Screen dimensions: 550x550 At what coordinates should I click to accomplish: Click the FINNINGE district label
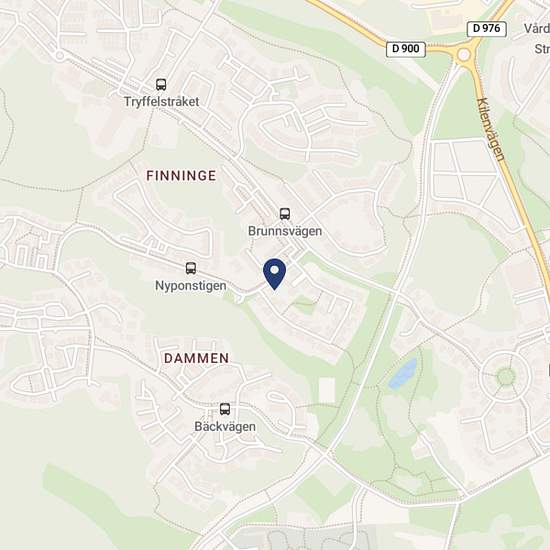[x=181, y=176]
